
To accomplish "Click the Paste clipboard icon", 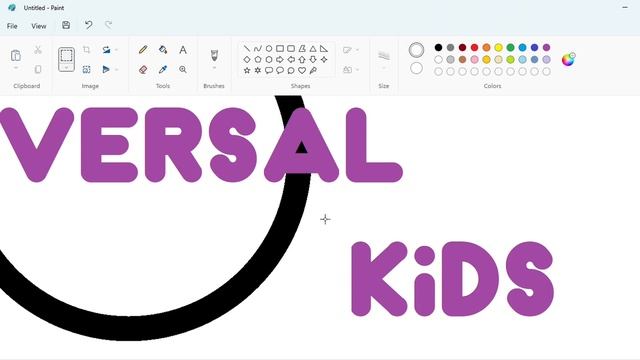I will pos(16,55).
